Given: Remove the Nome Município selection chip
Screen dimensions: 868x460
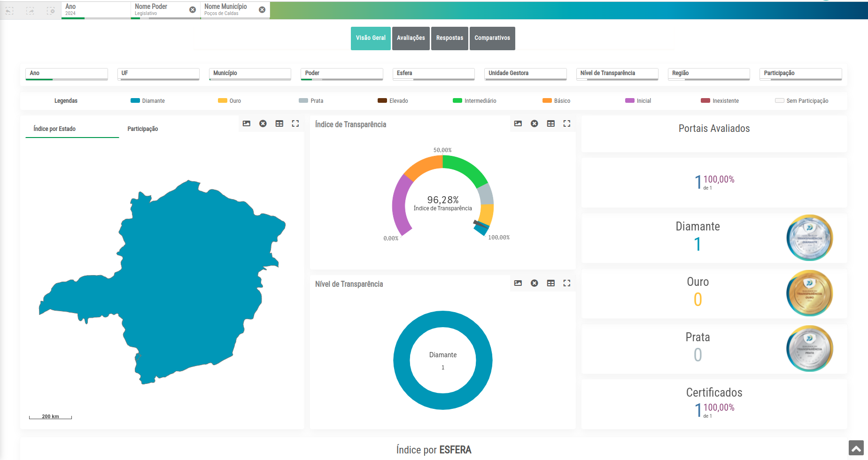Looking at the screenshot, I should tap(262, 10).
